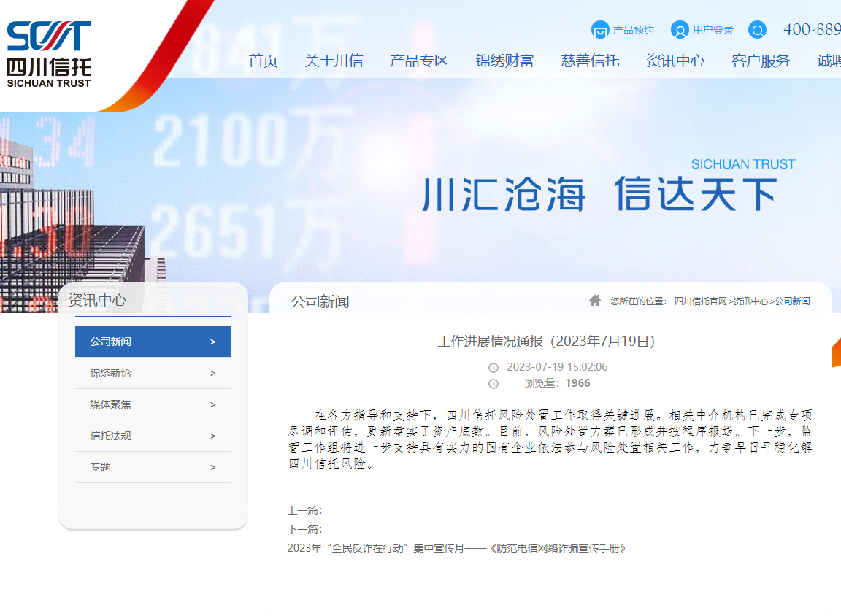Click the 资讯中心 sidebar heading
The height and width of the screenshot is (616, 841).
[x=97, y=300]
